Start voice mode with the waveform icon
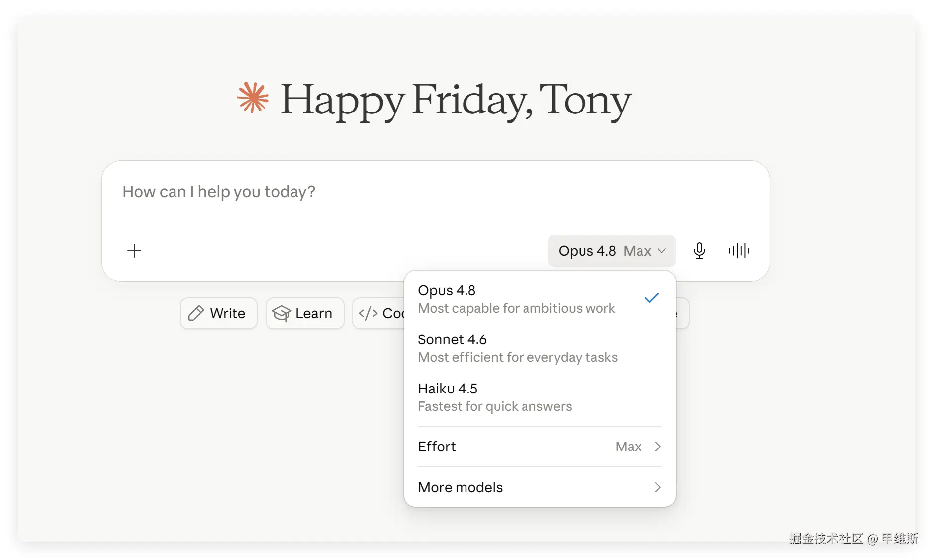 click(739, 251)
